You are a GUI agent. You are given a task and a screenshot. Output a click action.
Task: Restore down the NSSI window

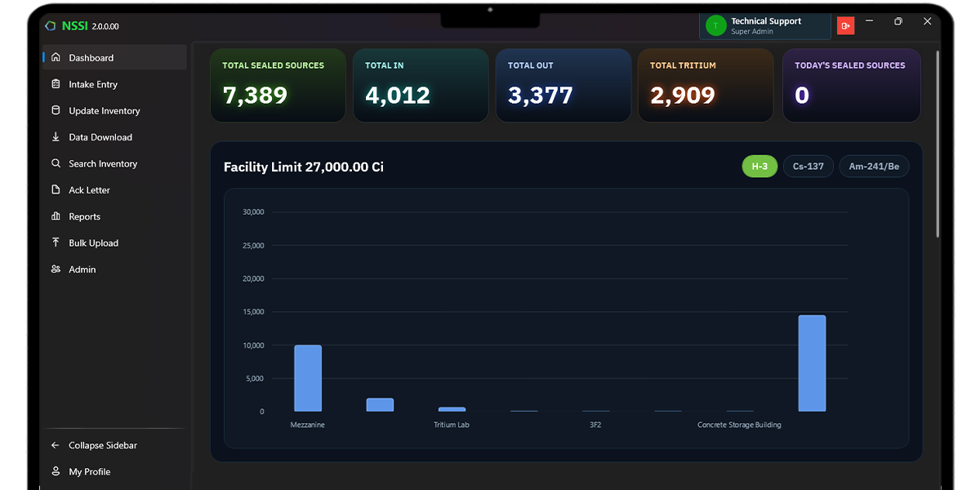tap(898, 21)
